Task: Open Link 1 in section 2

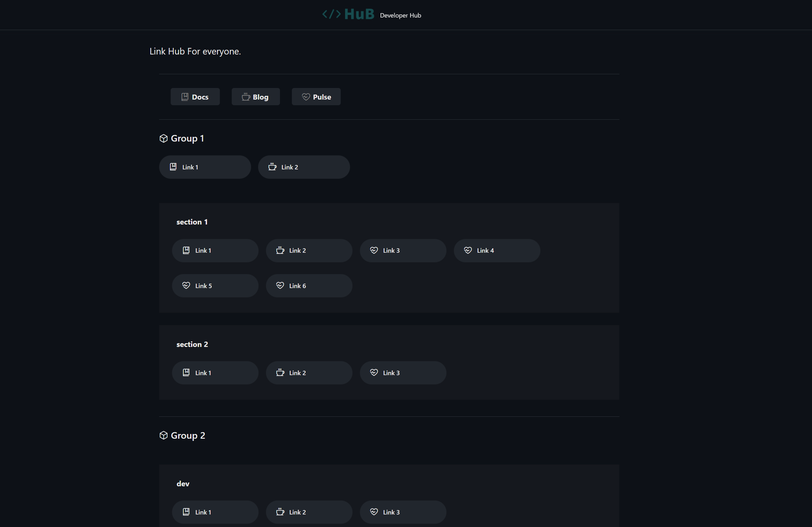Action: pyautogui.click(x=215, y=373)
